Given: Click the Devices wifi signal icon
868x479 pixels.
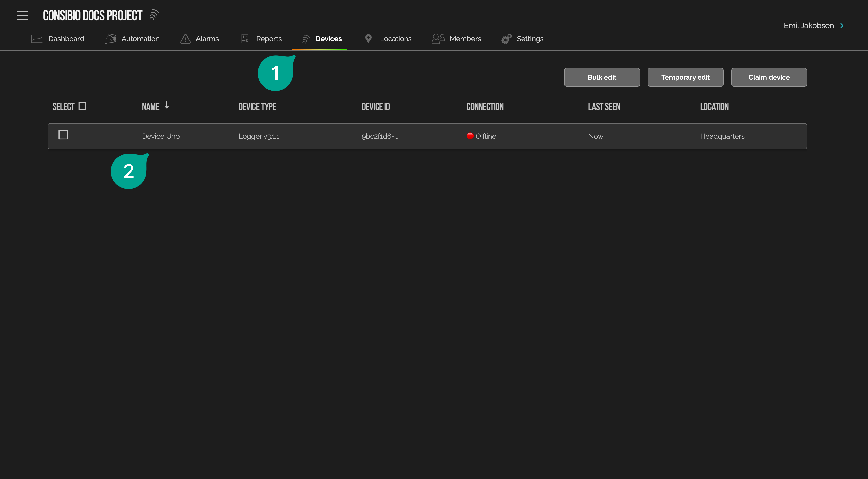Looking at the screenshot, I should (x=306, y=39).
